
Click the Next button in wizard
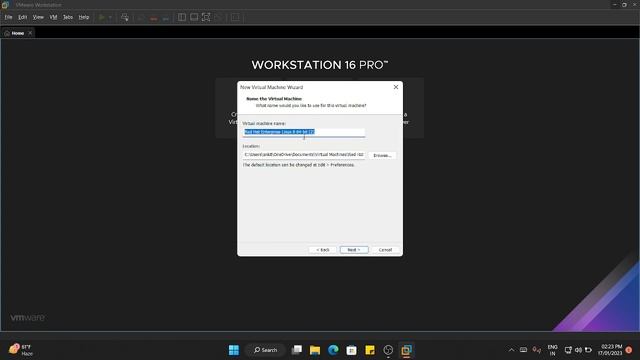(x=354, y=249)
